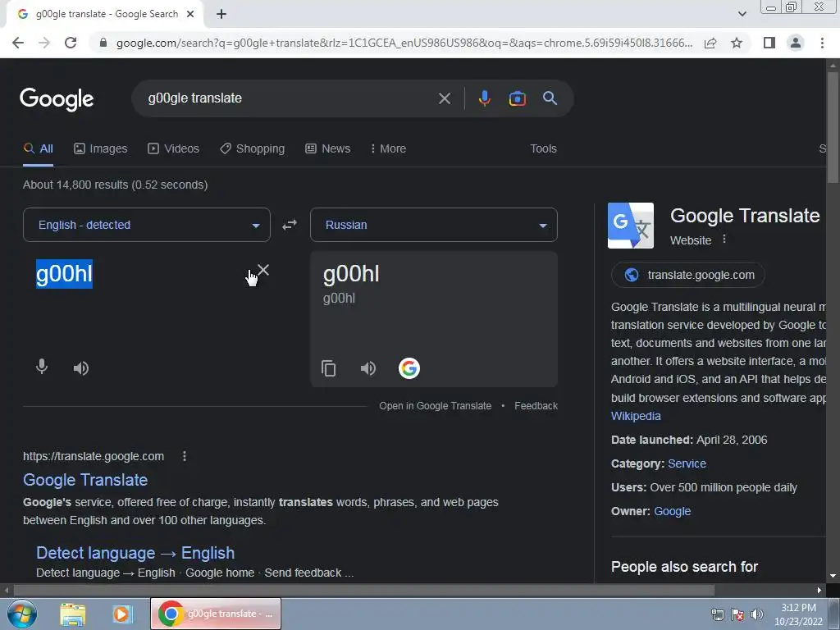
Task: Toggle Chrome side panel
Action: pyautogui.click(x=769, y=43)
